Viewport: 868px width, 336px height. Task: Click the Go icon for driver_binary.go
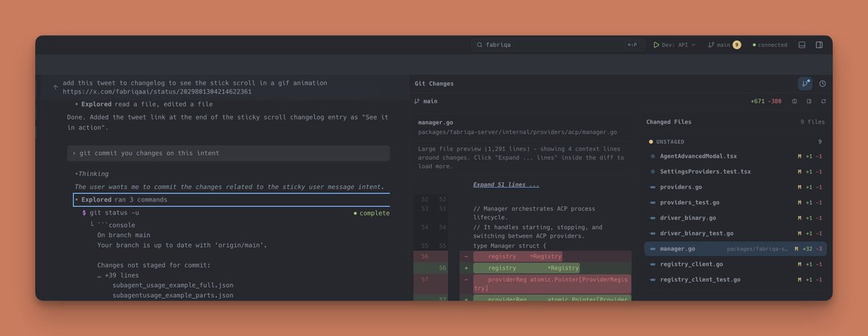[652, 217]
